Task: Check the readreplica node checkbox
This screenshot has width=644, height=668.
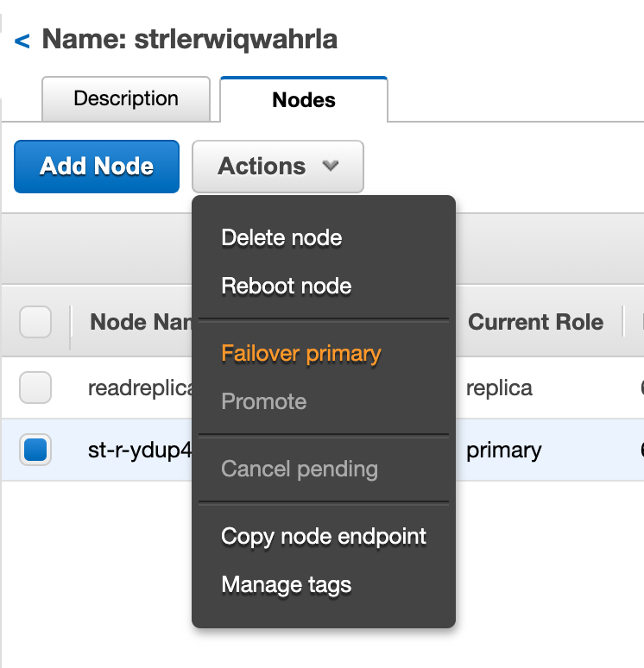Action: [35, 388]
